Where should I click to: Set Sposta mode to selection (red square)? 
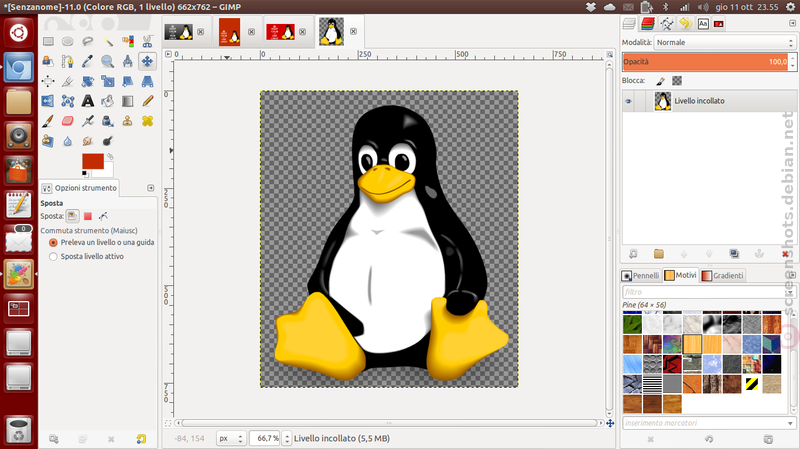[88, 216]
